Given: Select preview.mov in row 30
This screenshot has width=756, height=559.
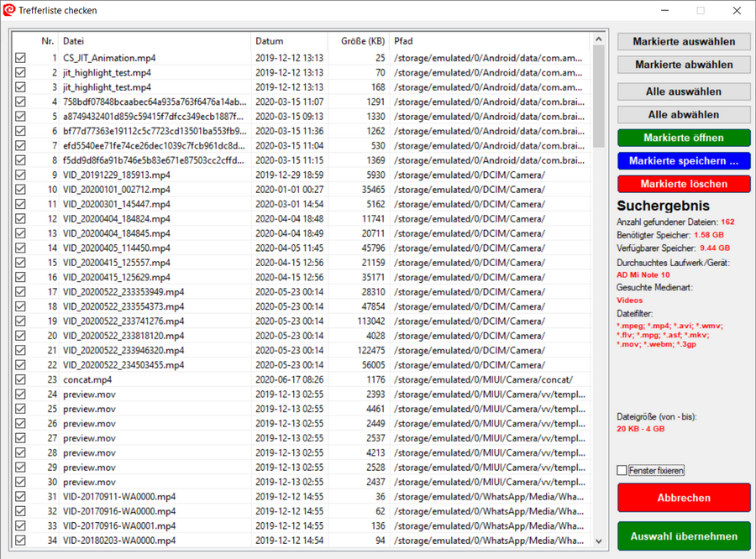Looking at the screenshot, I should [x=89, y=482].
